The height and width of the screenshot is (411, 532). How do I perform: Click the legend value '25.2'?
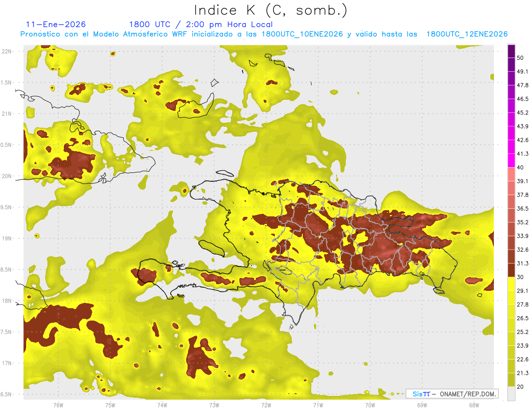click(x=523, y=332)
